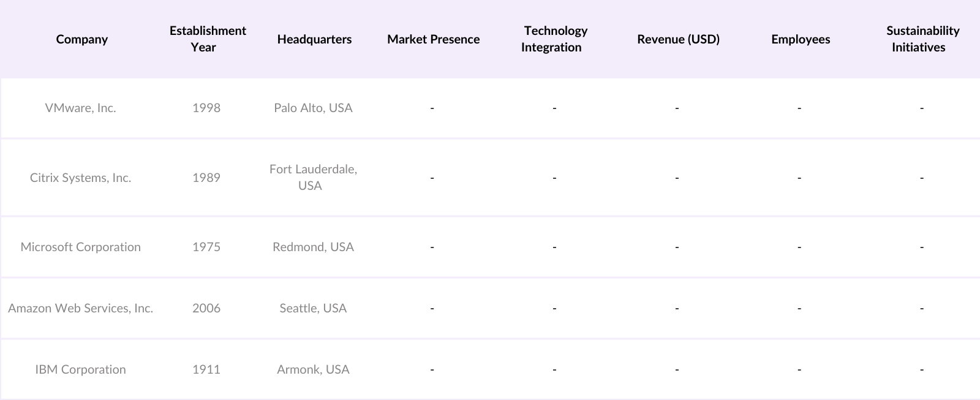The height and width of the screenshot is (400, 980).
Task: Select the Palo Alto, USA cell
Action: (313, 108)
